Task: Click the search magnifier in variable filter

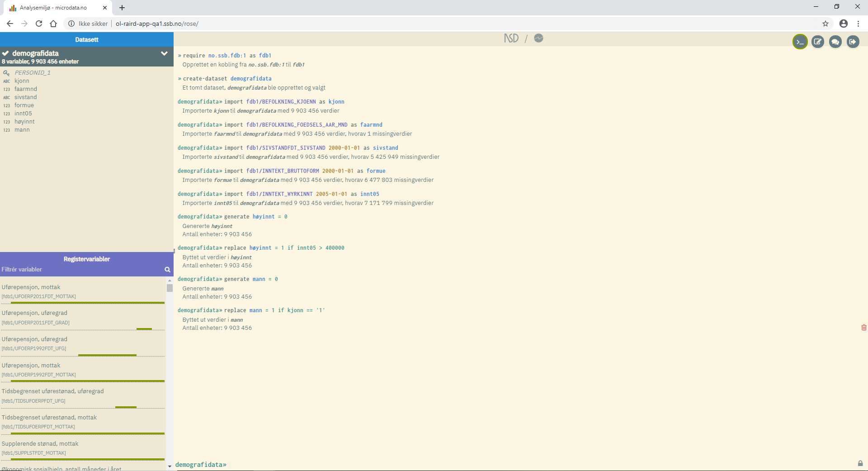Action: (167, 270)
